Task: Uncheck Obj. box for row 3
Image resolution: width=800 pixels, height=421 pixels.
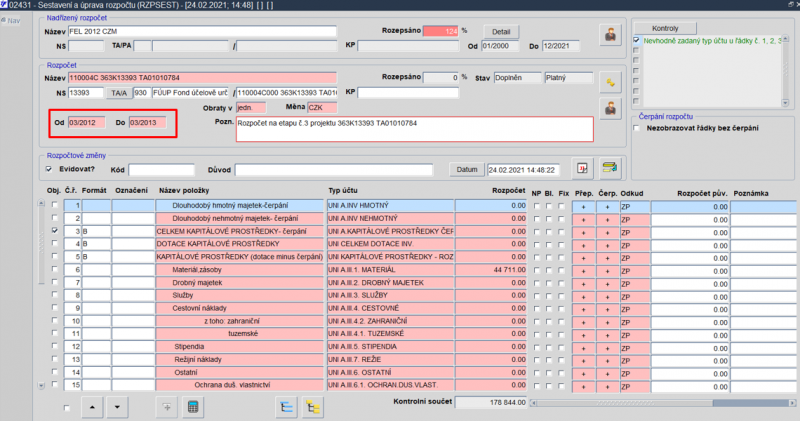Action: point(55,231)
